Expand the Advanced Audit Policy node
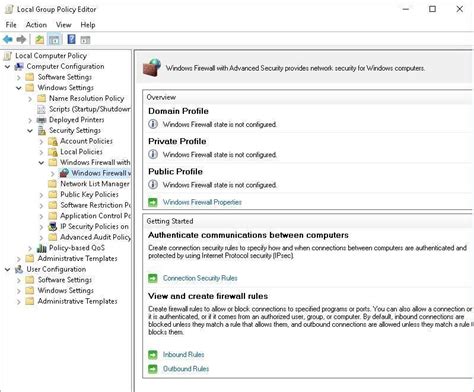This screenshot has width=474, height=392. pyautogui.click(x=41, y=238)
